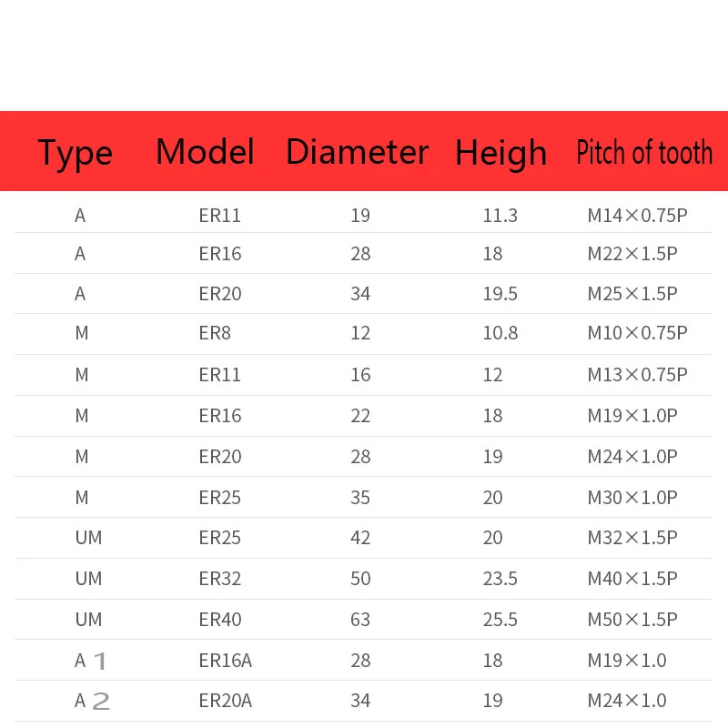728x728 pixels.
Task: Click the Heigh column header
Action: click(501, 153)
